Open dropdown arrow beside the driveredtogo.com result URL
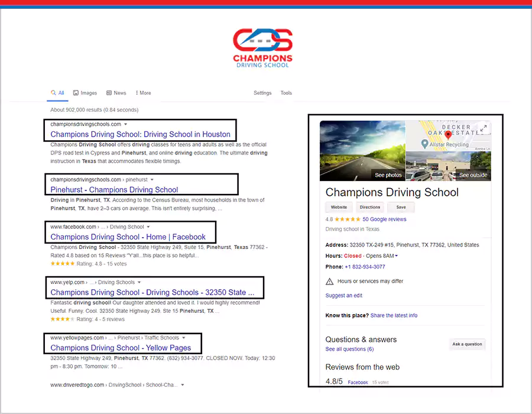 [x=183, y=385]
